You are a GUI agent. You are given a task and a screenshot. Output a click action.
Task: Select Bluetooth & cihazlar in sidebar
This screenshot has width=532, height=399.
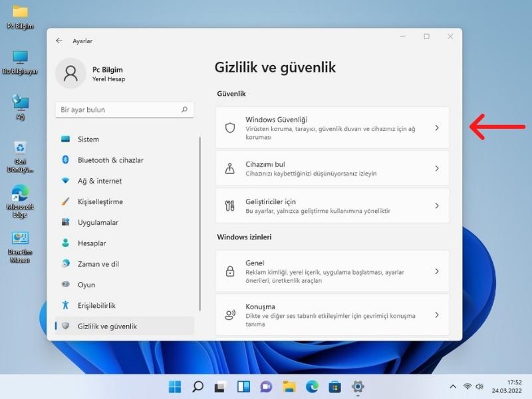pos(124,160)
